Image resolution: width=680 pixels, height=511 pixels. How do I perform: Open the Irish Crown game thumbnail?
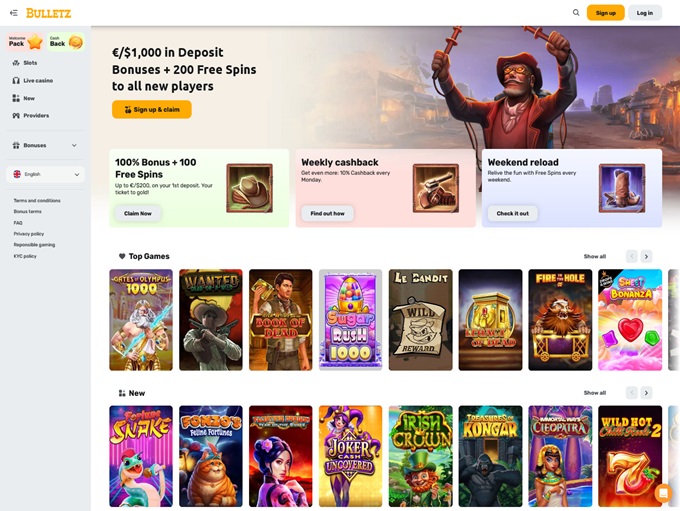[x=421, y=456]
